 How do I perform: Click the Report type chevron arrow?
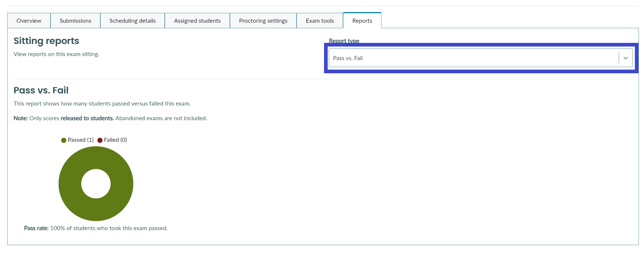(x=626, y=58)
